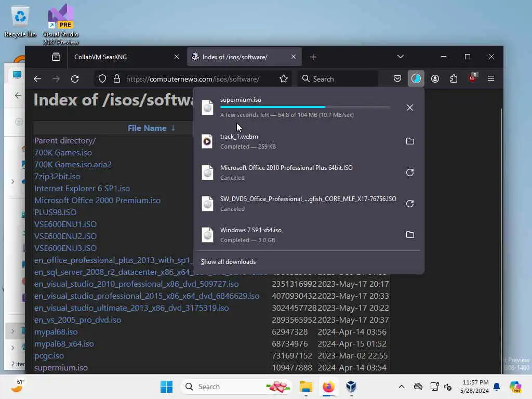Open Parent directory/ link
Screen dimensions: 532x399
pos(65,140)
